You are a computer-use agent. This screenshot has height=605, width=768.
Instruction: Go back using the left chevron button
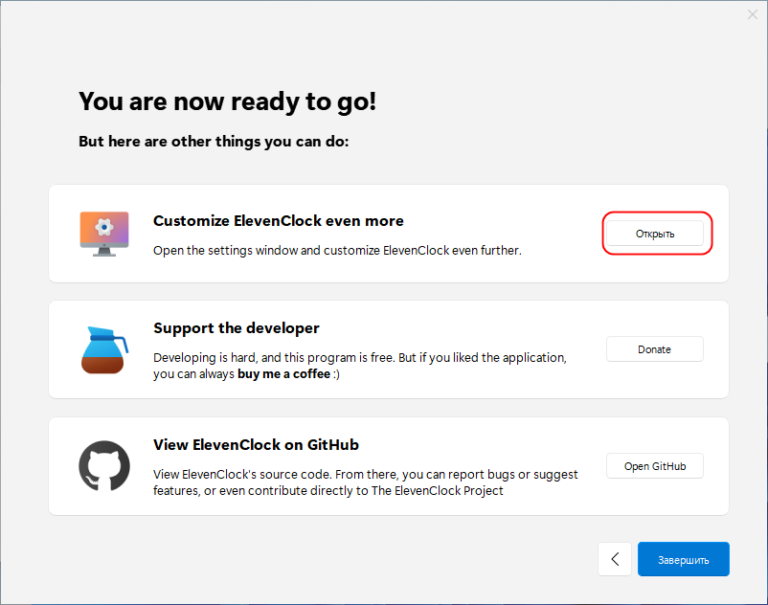[615, 559]
